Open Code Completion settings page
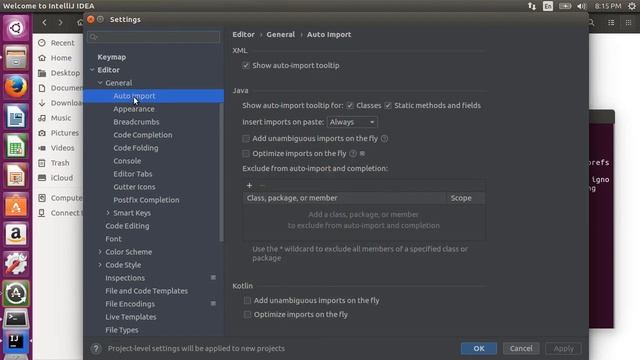 [143, 135]
